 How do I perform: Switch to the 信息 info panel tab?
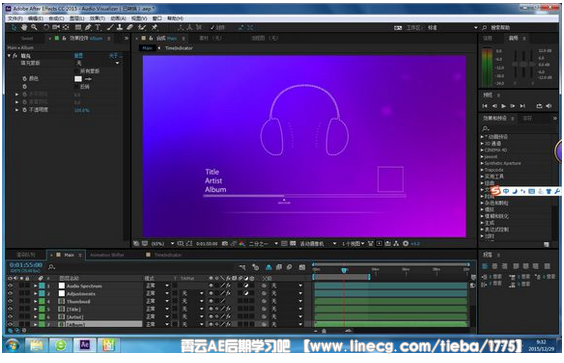click(x=487, y=38)
